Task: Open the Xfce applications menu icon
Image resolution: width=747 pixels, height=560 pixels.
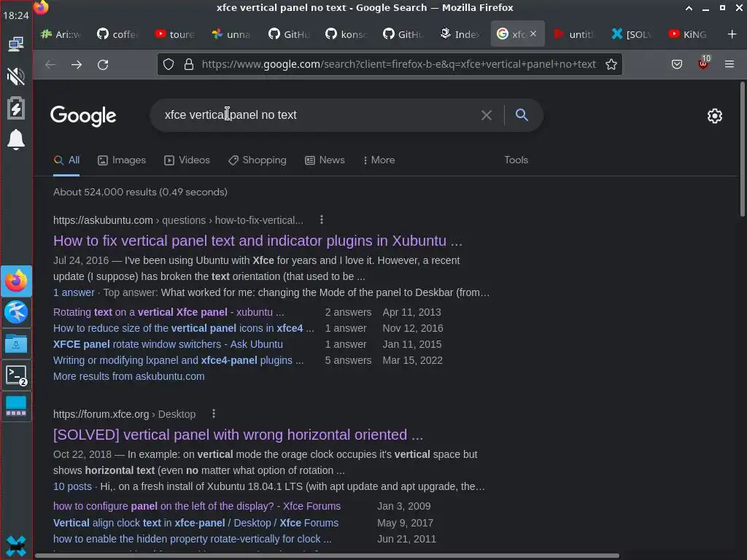Action: click(16, 545)
